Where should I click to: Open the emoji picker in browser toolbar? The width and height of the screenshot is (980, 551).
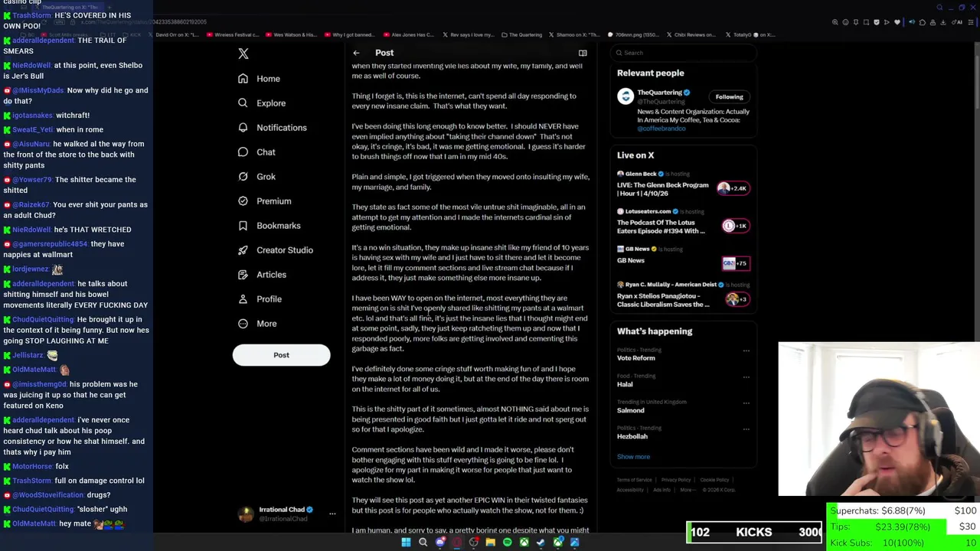coord(845,22)
